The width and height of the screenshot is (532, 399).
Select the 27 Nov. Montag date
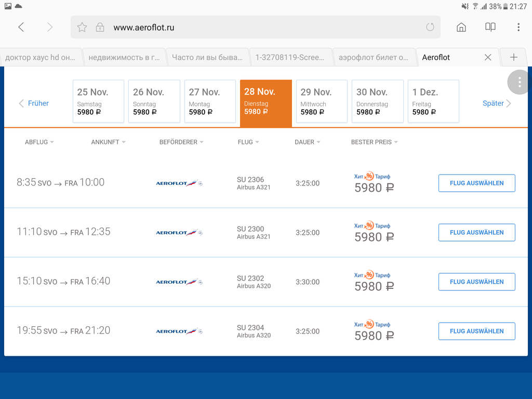point(210,101)
